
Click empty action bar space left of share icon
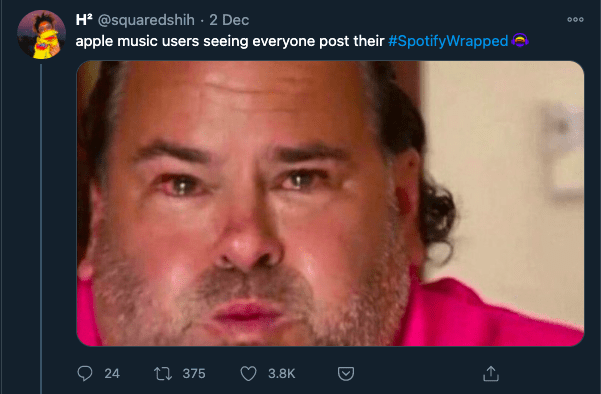coord(418,374)
